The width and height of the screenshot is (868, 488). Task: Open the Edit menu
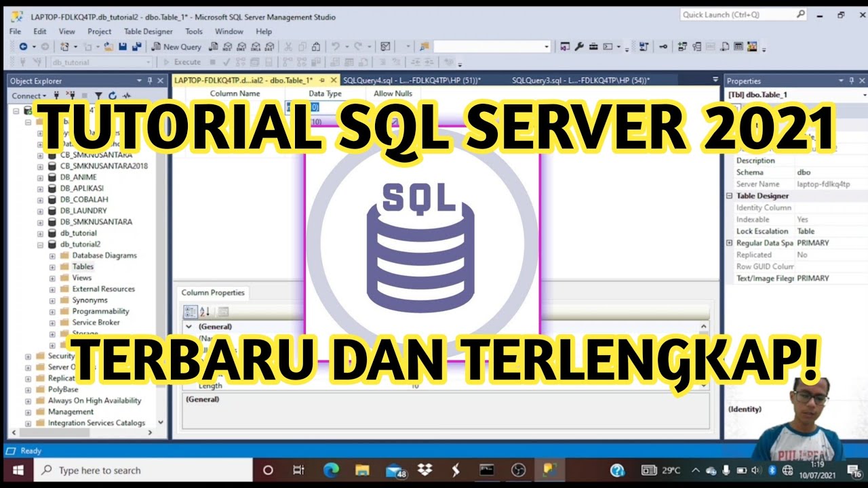(x=40, y=31)
